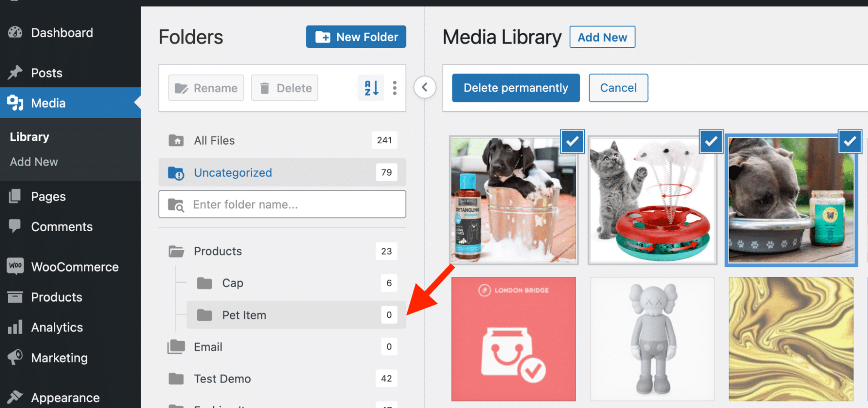
Task: Select Add New in the Media submenu
Action: point(33,162)
